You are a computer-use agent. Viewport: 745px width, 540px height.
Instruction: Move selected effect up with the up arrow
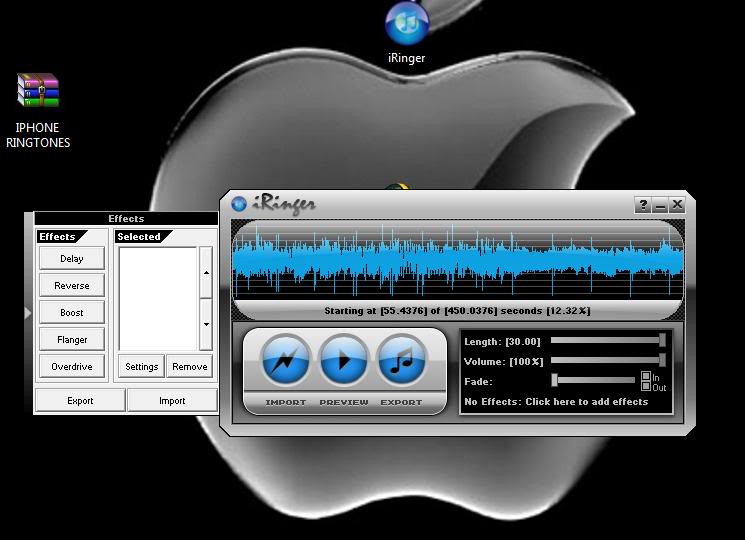click(x=206, y=272)
